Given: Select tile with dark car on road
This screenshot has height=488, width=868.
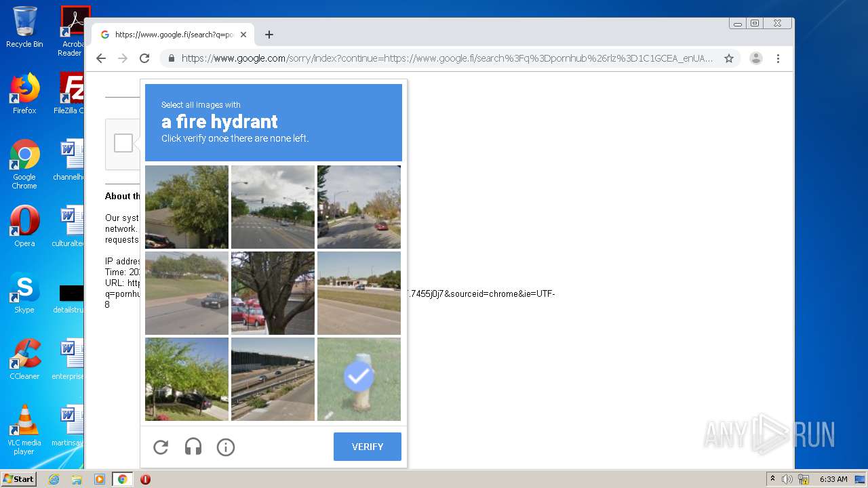Looking at the screenshot, I should (x=186, y=293).
